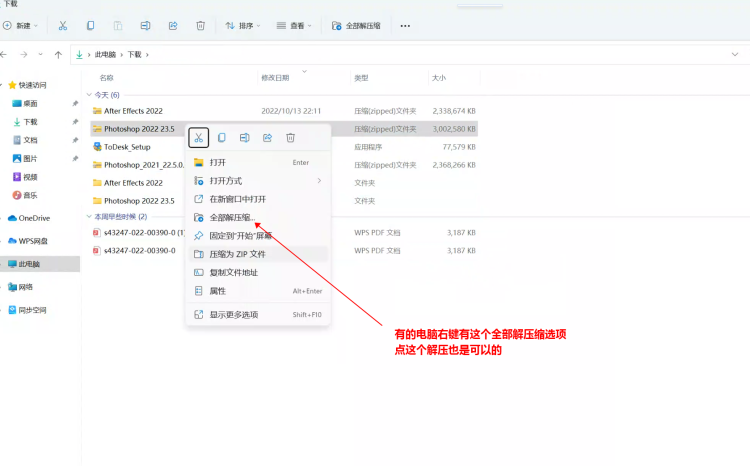Screen dimensions: 750x466
Task: Choose 显示更多选项 in context menu
Action: [x=233, y=314]
